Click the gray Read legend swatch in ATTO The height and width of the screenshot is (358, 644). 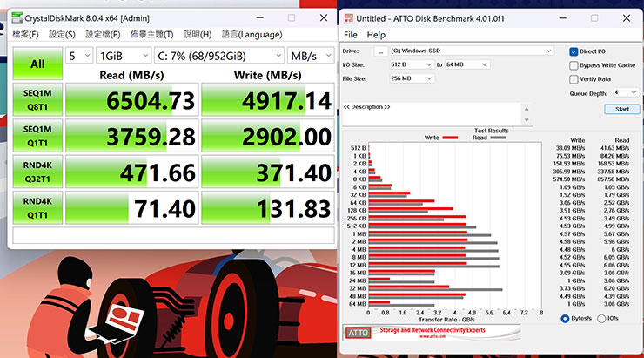(498, 138)
